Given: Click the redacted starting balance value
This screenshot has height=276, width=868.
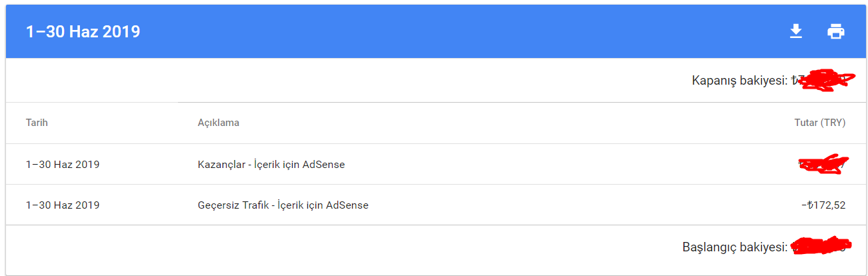Looking at the screenshot, I should point(821,246).
